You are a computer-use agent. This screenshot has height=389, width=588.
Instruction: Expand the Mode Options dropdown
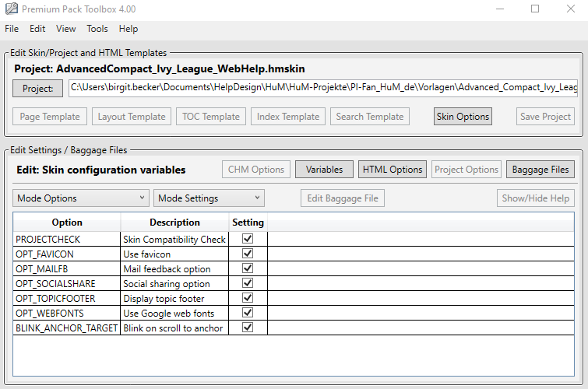coord(80,198)
